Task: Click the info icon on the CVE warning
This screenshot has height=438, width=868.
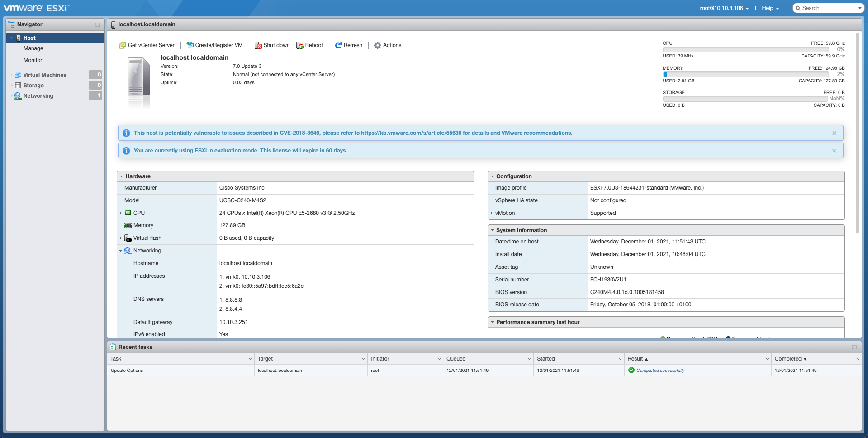Action: click(126, 133)
